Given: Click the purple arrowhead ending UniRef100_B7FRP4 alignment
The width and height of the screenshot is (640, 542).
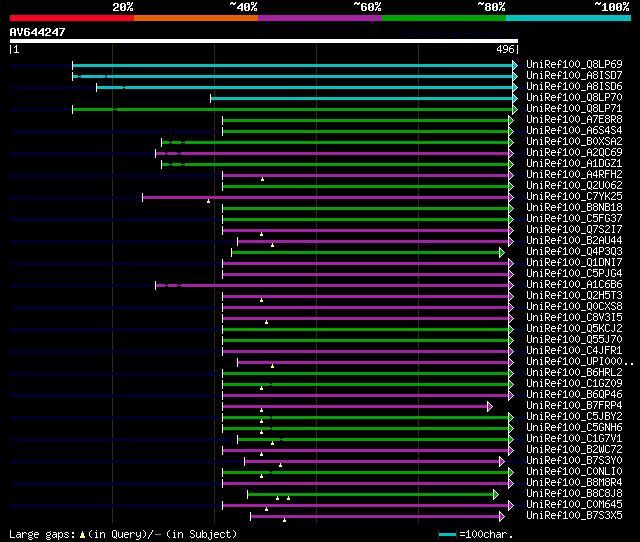Looking at the screenshot, I should click(490, 406).
